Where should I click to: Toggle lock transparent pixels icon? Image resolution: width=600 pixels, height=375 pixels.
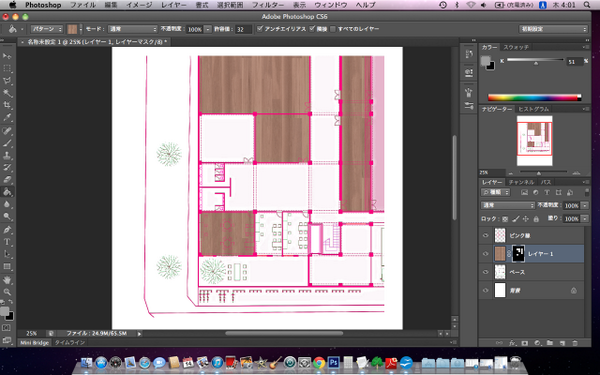505,219
